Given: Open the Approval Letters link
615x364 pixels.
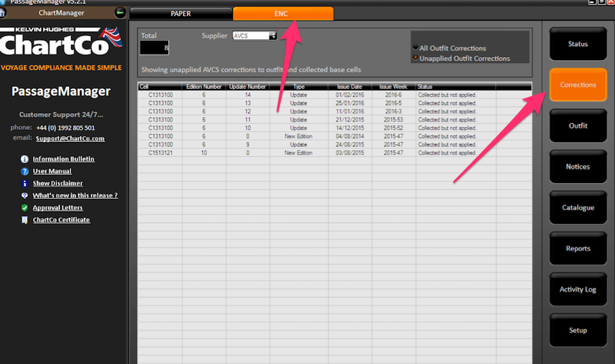Looking at the screenshot, I should [58, 207].
